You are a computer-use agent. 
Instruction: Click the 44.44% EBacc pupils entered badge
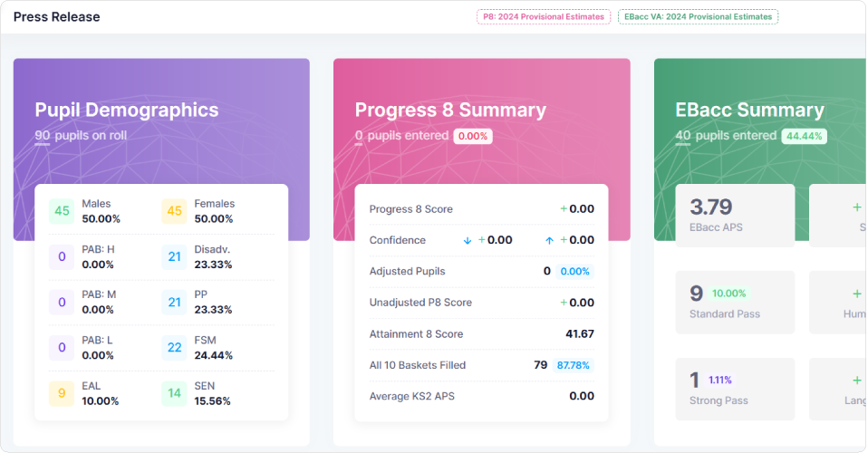804,136
